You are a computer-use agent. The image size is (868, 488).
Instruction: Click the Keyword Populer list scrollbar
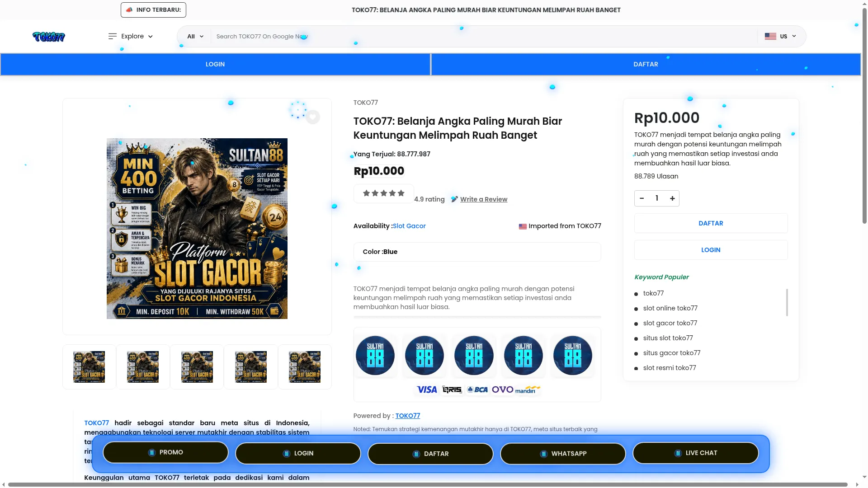[x=787, y=302]
